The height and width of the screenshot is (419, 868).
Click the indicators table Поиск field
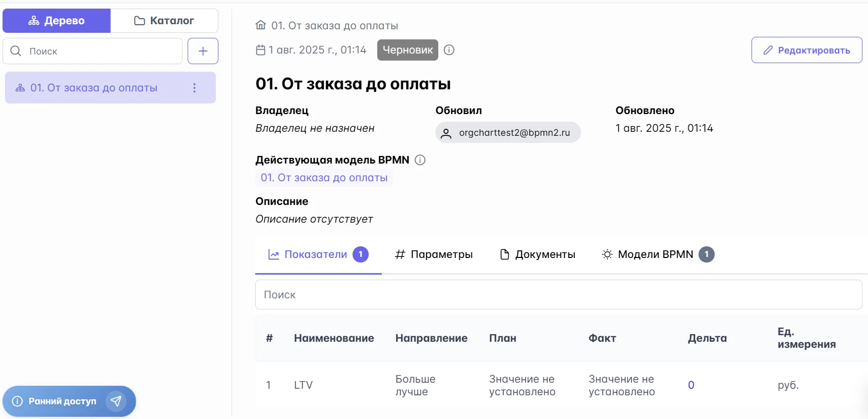point(558,295)
